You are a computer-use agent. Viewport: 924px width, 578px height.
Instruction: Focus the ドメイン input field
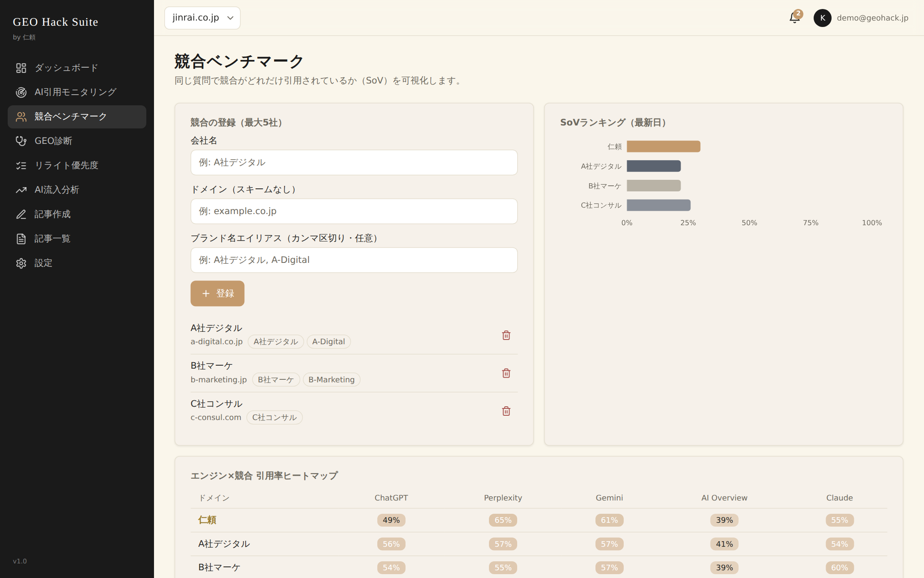pos(354,211)
